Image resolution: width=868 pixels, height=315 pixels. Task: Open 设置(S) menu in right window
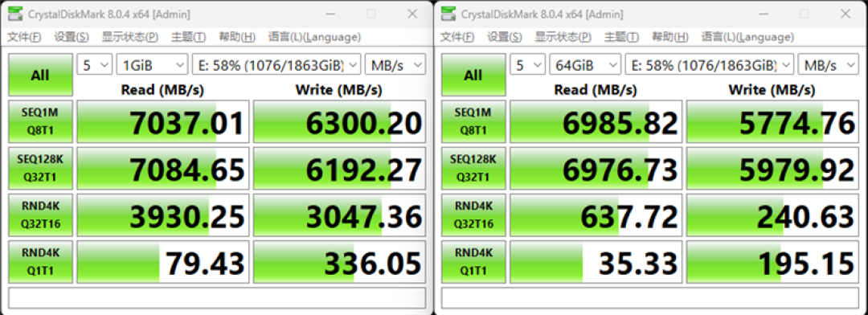504,37
